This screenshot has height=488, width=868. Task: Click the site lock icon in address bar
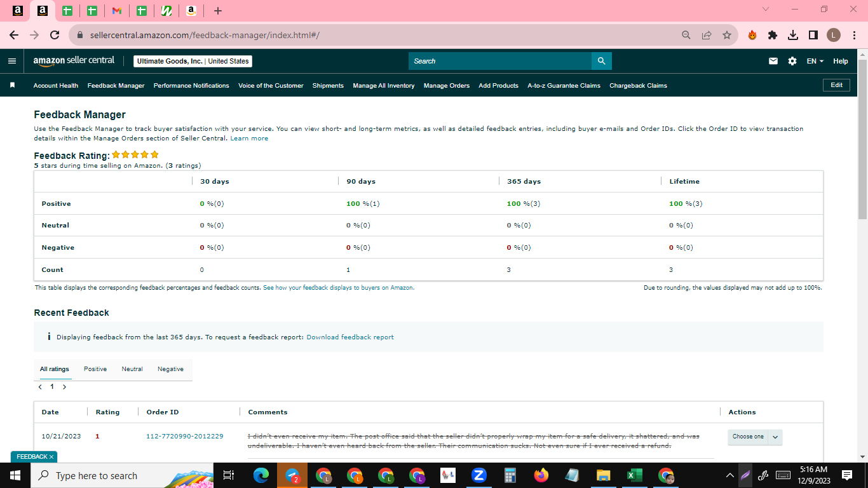click(80, 35)
